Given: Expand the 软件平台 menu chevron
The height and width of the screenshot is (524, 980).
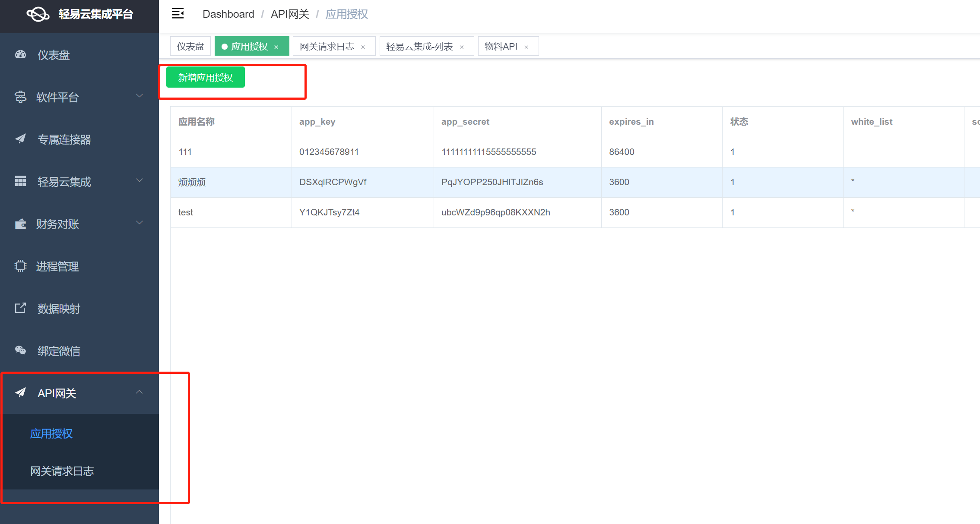Looking at the screenshot, I should click(139, 96).
